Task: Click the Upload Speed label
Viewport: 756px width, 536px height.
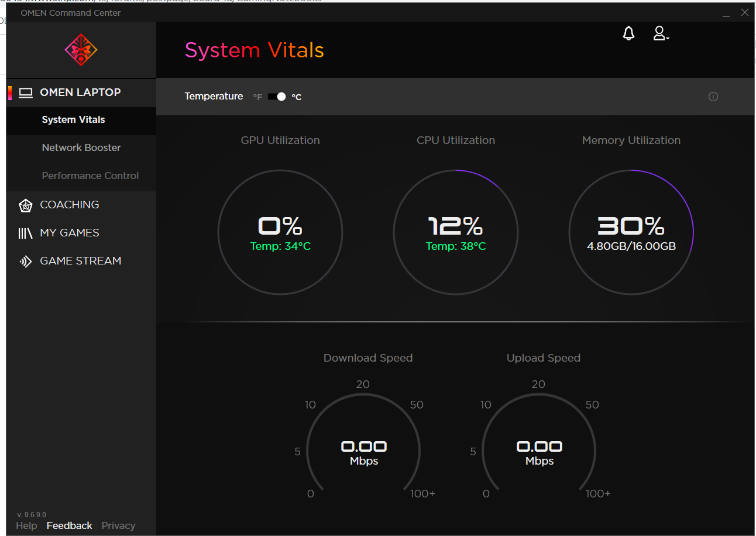Action: (x=544, y=358)
